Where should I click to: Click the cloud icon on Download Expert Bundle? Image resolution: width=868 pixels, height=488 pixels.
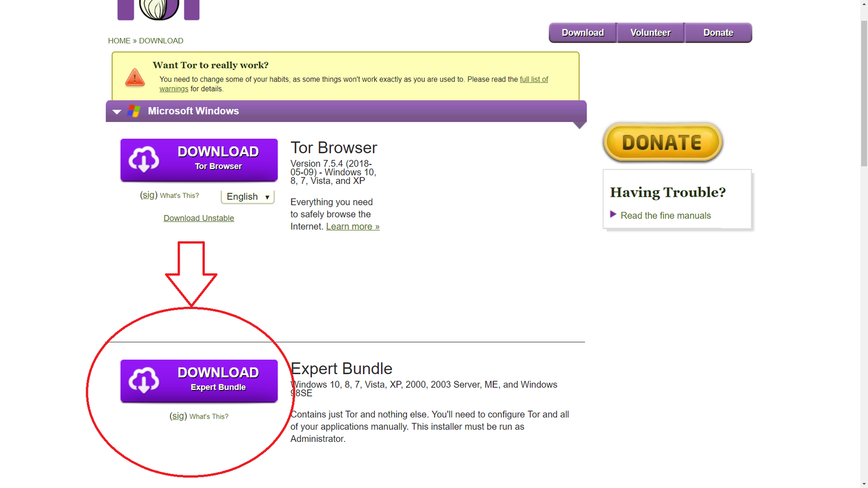click(x=144, y=380)
